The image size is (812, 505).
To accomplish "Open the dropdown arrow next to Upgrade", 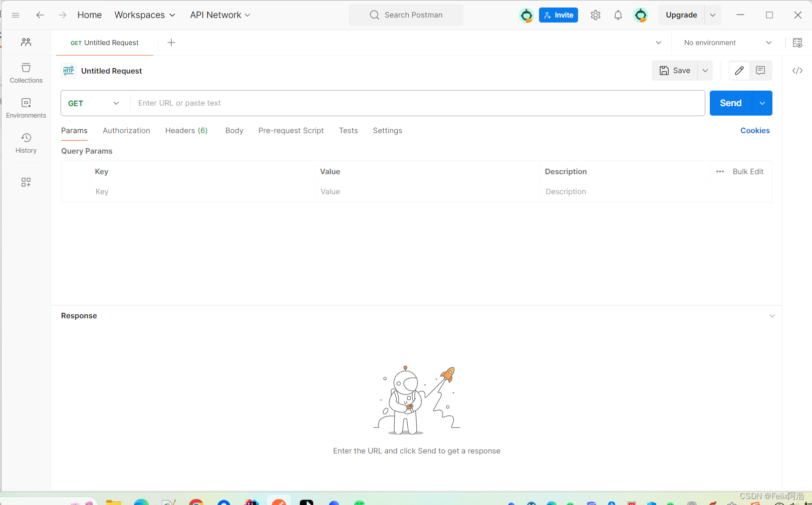I will 713,15.
